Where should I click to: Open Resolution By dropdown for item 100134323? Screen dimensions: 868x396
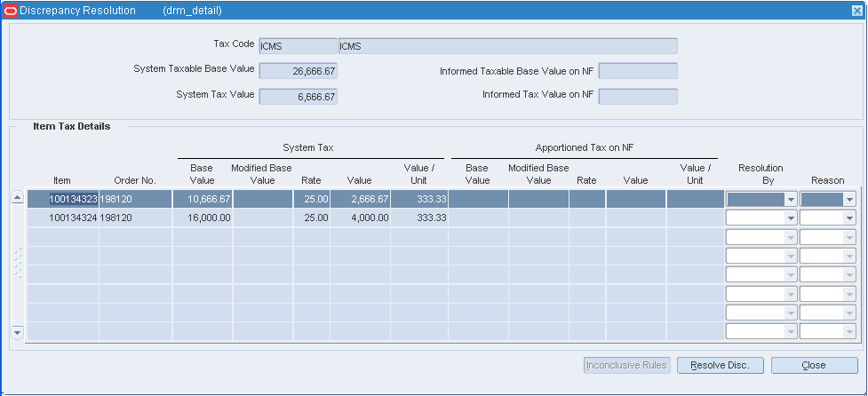[791, 200]
